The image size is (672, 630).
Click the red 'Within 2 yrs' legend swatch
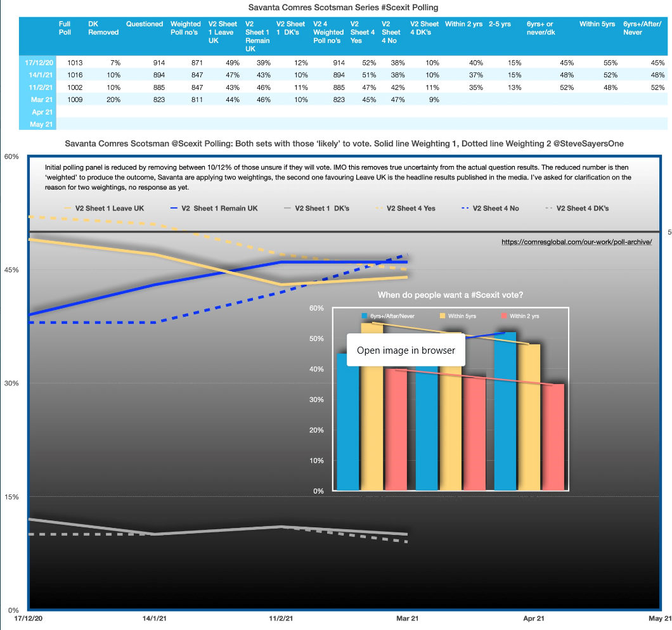pyautogui.click(x=503, y=316)
